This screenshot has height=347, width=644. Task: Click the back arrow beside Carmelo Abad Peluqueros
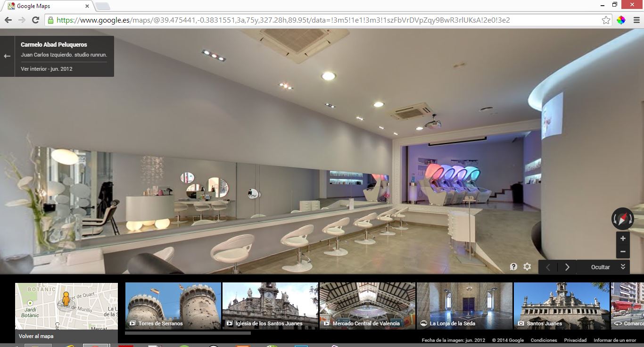7,56
